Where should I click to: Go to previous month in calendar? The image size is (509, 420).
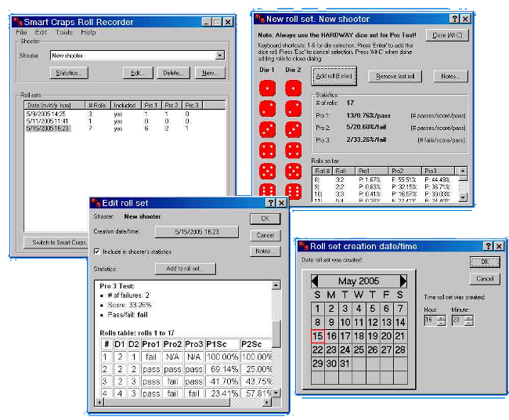point(315,281)
